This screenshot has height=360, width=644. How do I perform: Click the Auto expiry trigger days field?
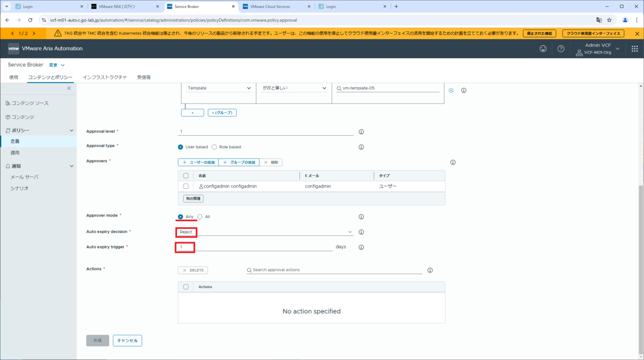tap(255, 247)
